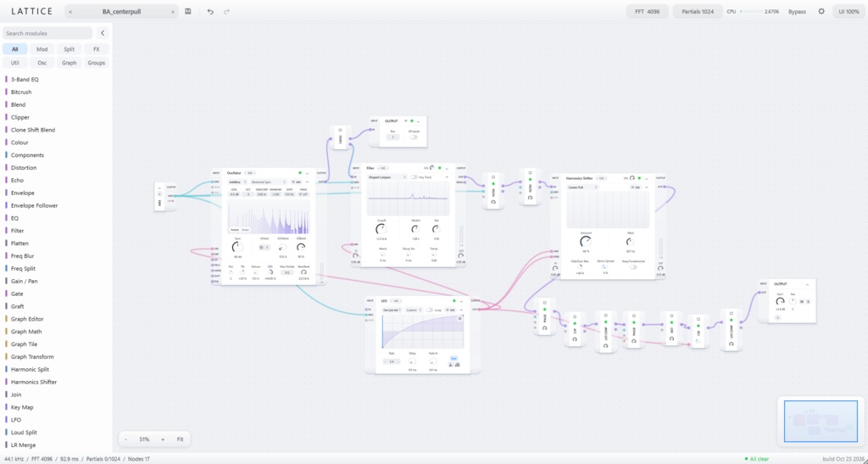Collapse the module sidebar with chevron
868x464 pixels.
coord(103,33)
